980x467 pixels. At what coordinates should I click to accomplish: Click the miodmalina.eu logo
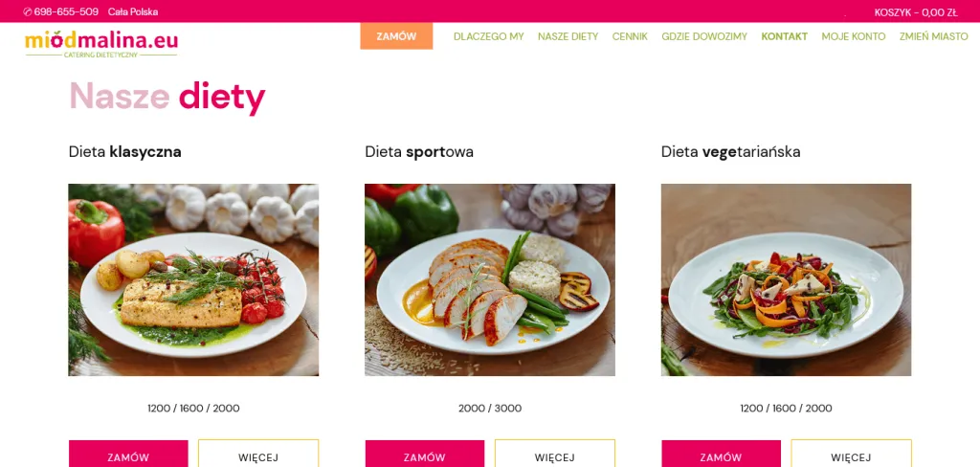tap(101, 44)
